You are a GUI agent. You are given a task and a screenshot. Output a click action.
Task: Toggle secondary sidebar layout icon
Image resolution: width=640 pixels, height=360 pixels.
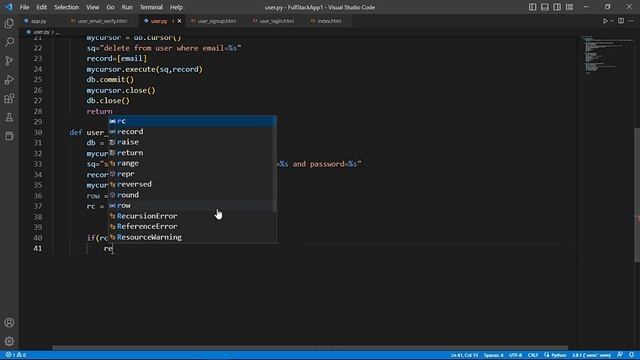(x=557, y=7)
